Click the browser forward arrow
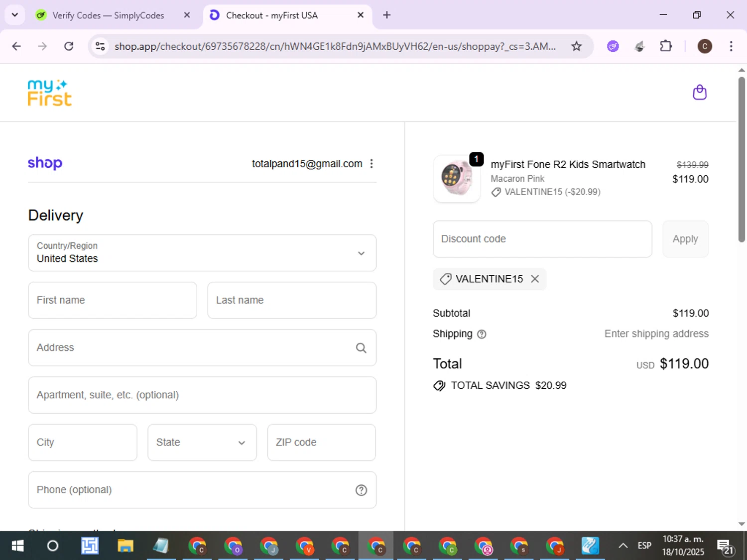Image resolution: width=747 pixels, height=560 pixels. click(x=42, y=46)
